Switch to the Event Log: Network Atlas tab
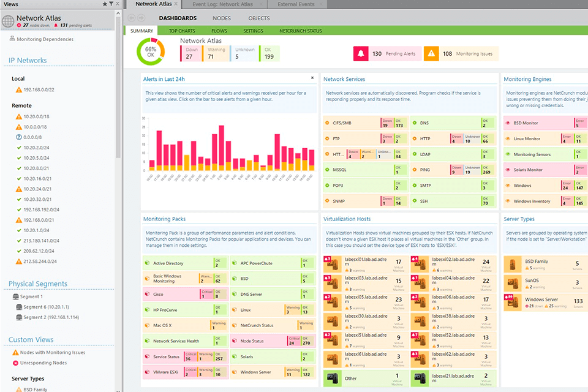This screenshot has width=588, height=392. tap(222, 4)
